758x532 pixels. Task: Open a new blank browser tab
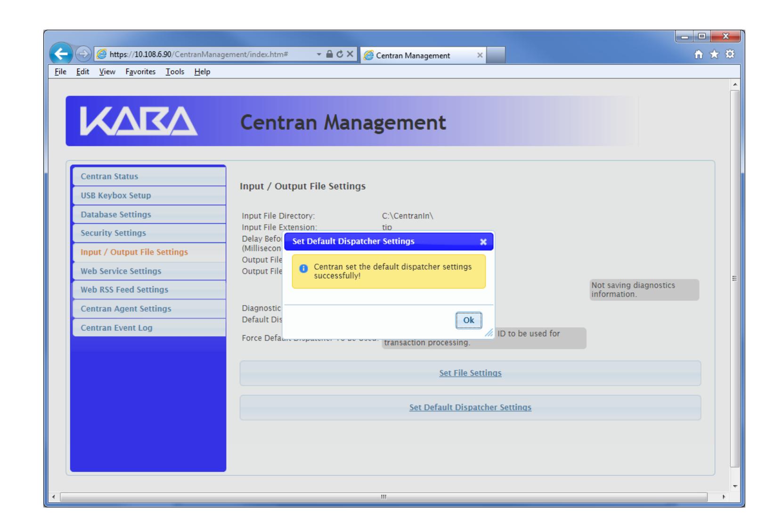point(495,55)
